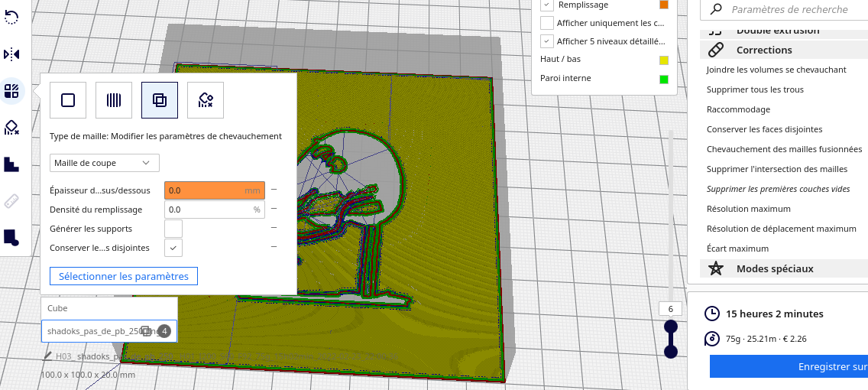Image resolution: width=868 pixels, height=390 pixels.
Task: Grab the upper layer slider handle
Action: [670, 327]
